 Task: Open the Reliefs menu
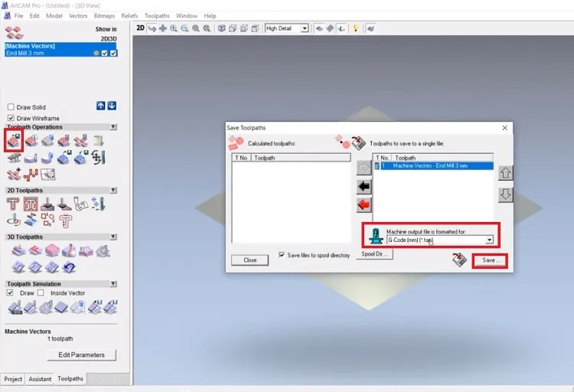tap(129, 16)
